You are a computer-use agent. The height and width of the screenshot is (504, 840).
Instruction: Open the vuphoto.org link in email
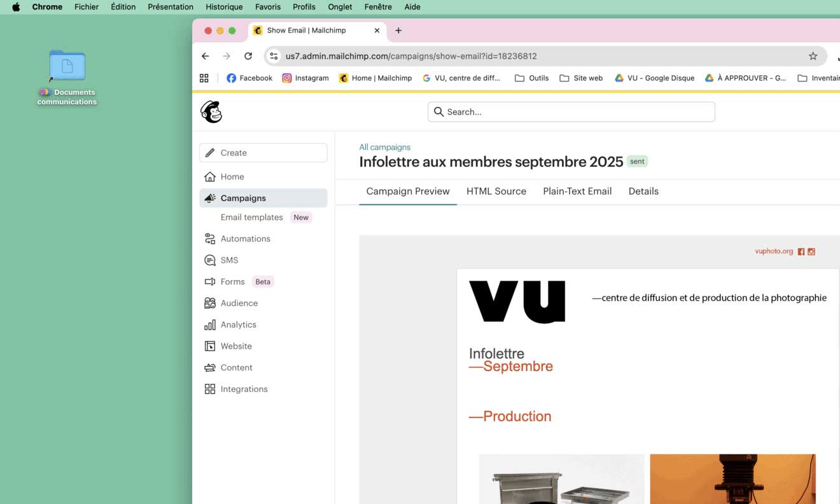[x=774, y=251]
